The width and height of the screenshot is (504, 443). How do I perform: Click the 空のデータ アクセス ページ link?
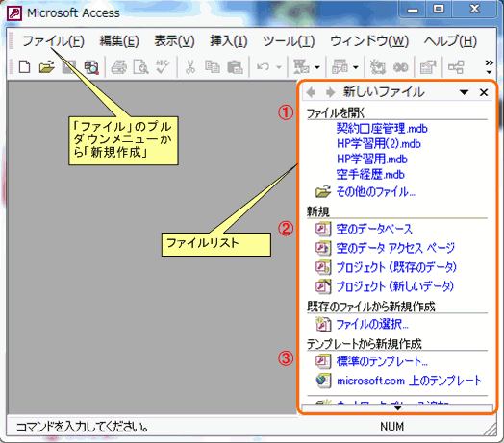[x=395, y=248]
